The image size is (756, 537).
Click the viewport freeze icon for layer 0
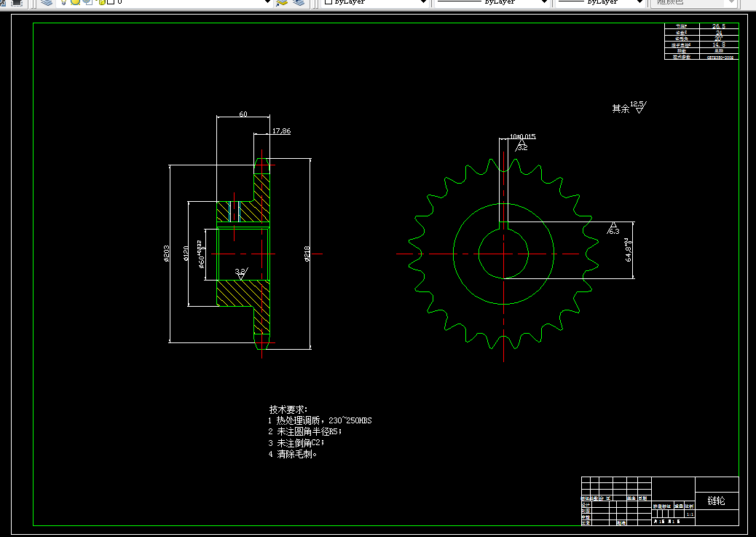point(87,2)
